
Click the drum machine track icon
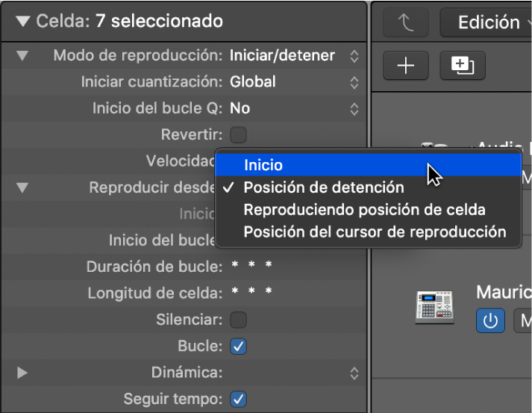click(434, 308)
